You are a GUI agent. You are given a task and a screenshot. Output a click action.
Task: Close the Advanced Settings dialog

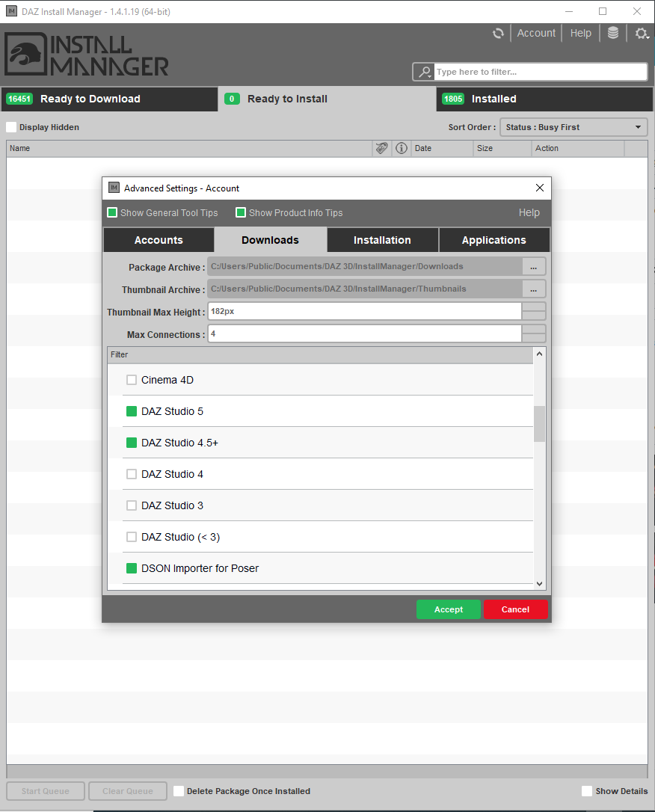540,188
